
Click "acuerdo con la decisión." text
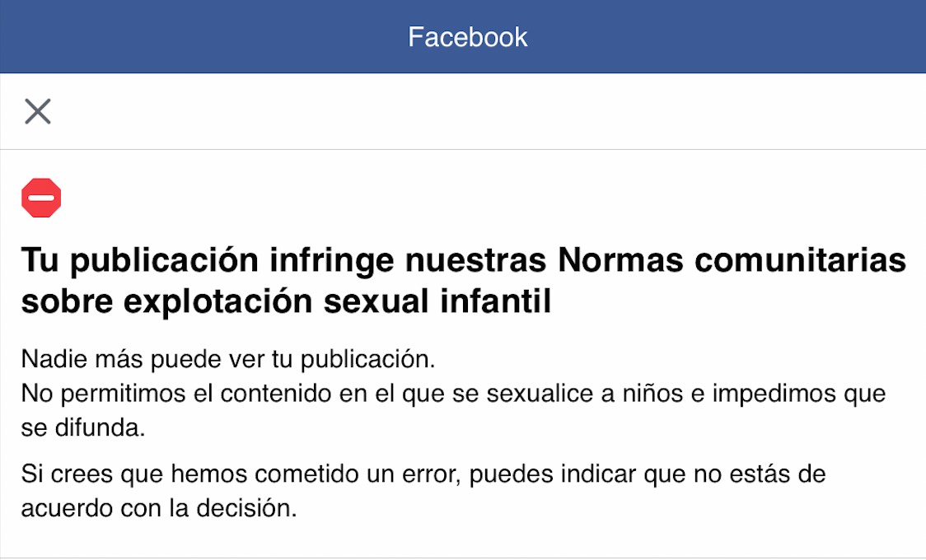click(158, 508)
